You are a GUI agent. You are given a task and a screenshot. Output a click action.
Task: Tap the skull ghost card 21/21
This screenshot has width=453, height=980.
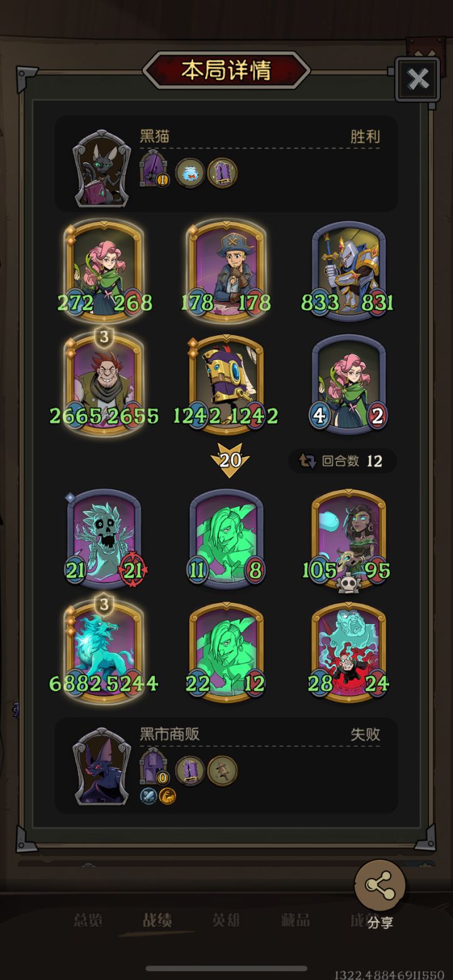pyautogui.click(x=104, y=539)
